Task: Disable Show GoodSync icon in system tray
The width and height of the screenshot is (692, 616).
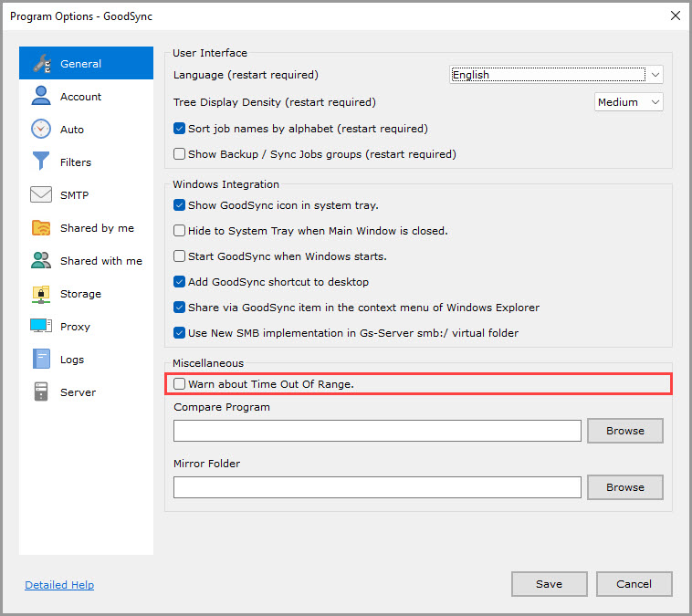Action: [x=179, y=205]
